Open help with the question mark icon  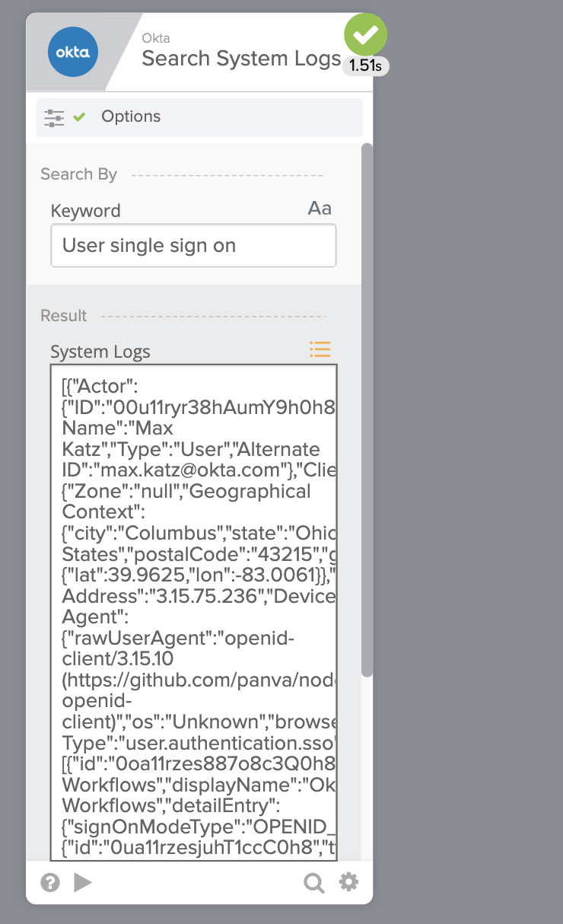(49, 882)
